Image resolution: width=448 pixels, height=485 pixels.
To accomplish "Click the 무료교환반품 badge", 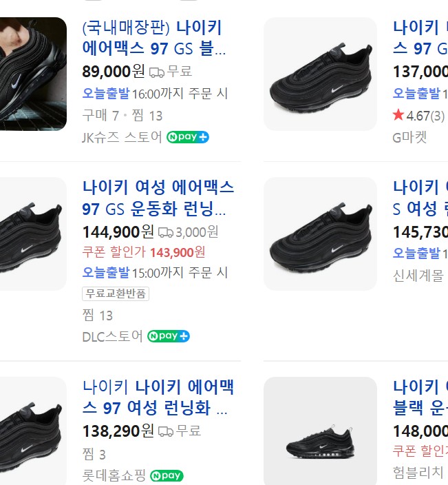I will [x=116, y=294].
